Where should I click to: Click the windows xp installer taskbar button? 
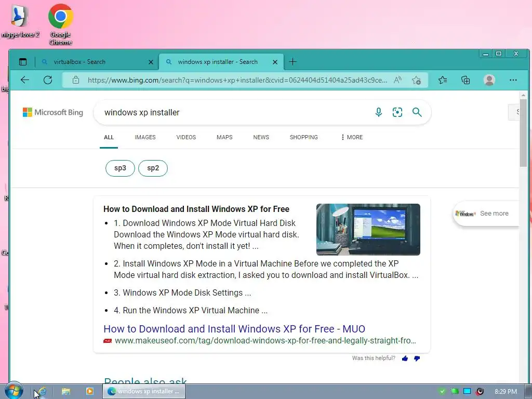coord(144,391)
